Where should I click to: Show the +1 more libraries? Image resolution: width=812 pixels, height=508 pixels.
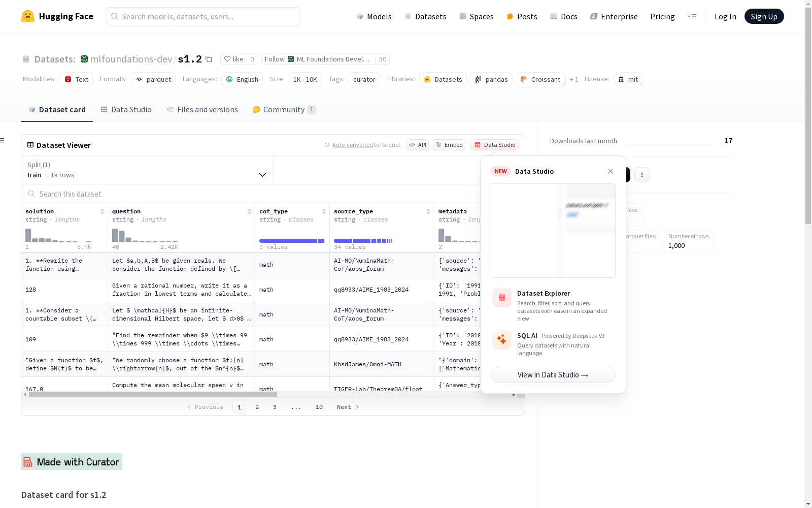click(x=574, y=79)
